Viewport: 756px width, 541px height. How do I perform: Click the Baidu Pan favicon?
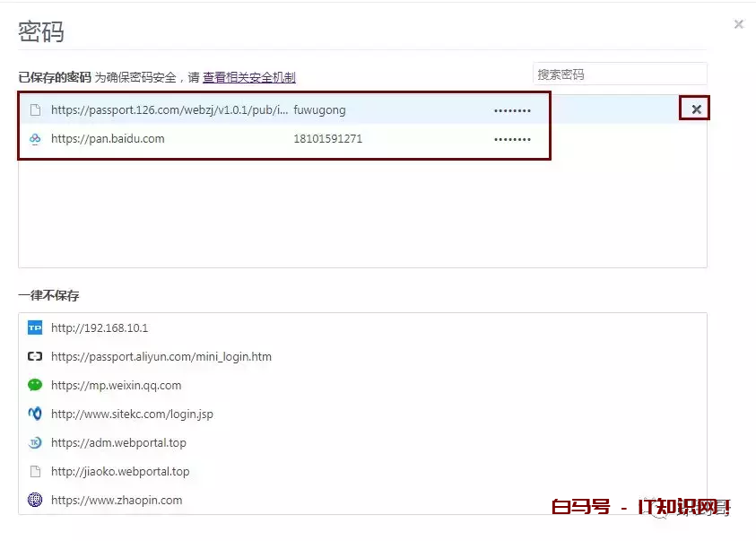tap(35, 139)
